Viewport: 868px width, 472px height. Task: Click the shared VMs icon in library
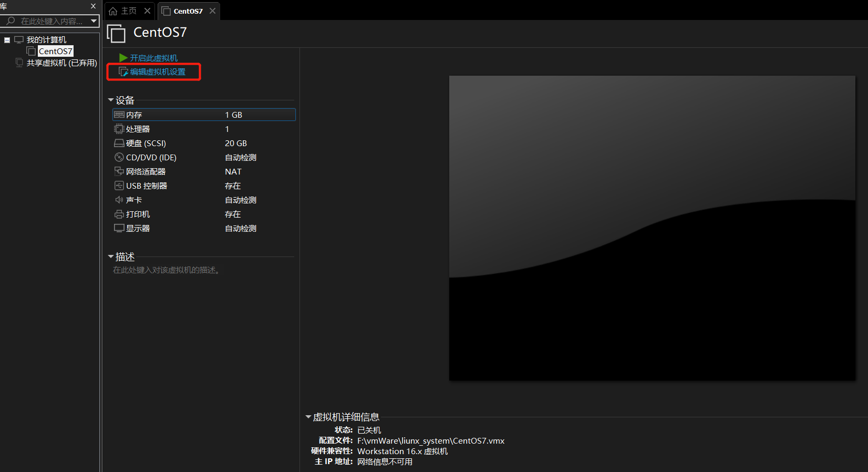click(19, 63)
